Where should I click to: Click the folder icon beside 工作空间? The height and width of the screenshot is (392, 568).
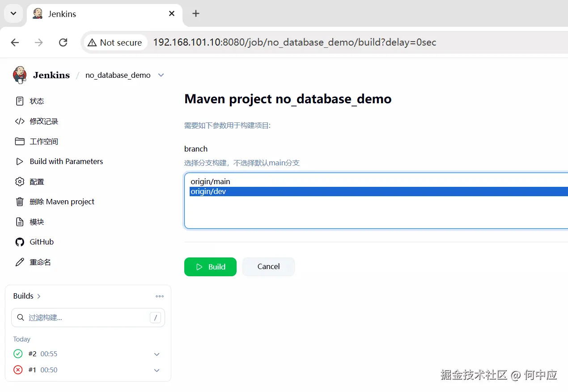(20, 141)
